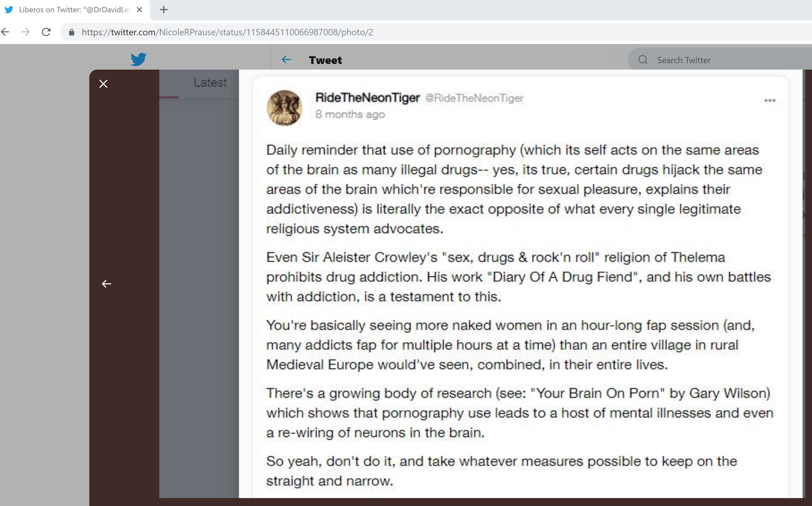This screenshot has height=506, width=812.
Task: Open a new browser tab
Action: [164, 10]
